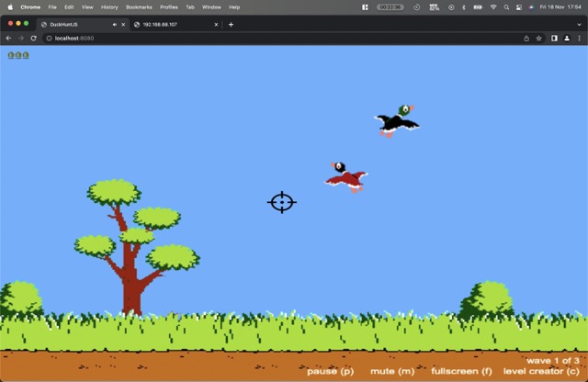
Task: Open the Bookmarks menu
Action: [x=139, y=7]
